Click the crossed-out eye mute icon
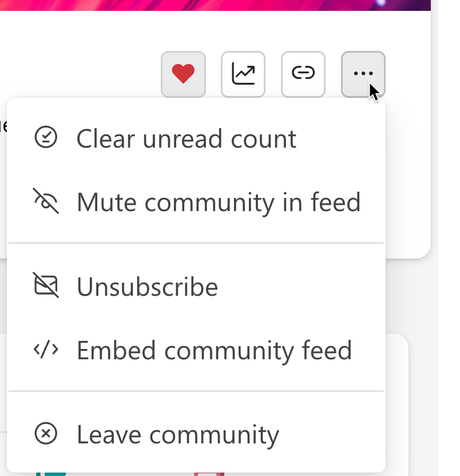Screen dimensions: 460x476 click(x=46, y=201)
